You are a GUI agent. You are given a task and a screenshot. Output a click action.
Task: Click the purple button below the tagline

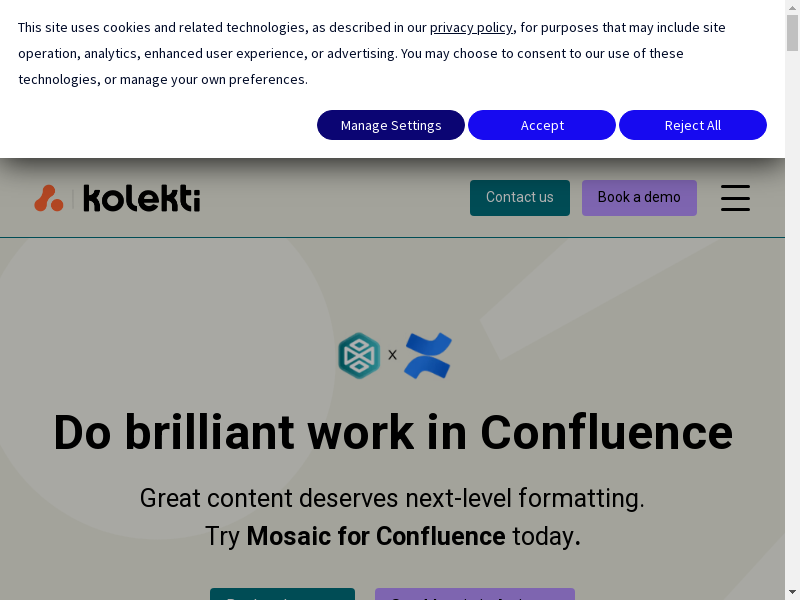coord(474,594)
